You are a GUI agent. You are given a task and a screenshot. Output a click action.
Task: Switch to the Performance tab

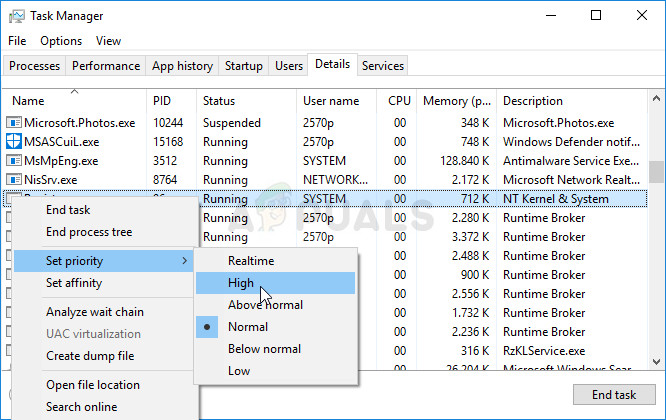pos(106,66)
